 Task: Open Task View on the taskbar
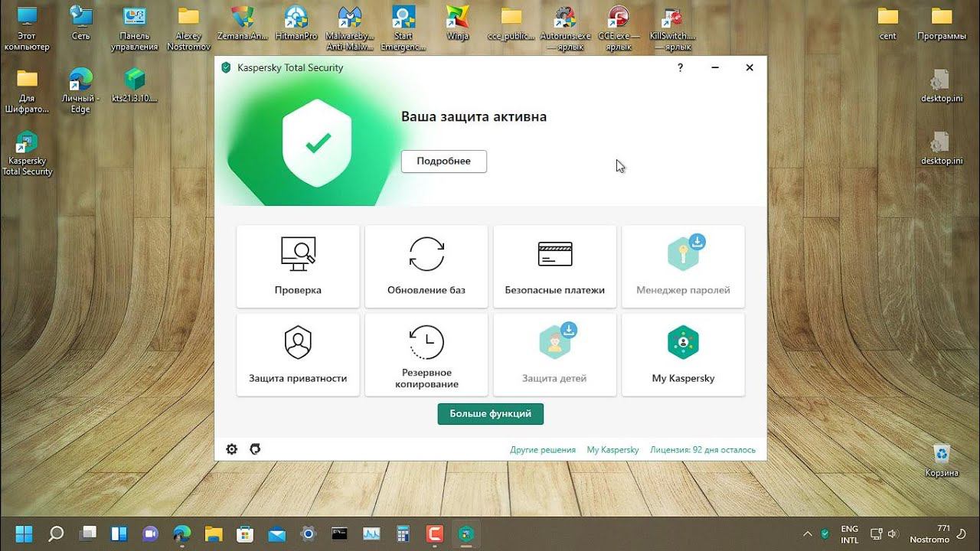pyautogui.click(x=88, y=533)
